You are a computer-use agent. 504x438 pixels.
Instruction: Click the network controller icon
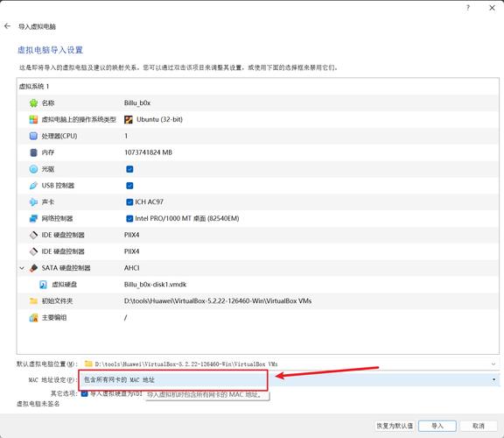[x=33, y=218]
